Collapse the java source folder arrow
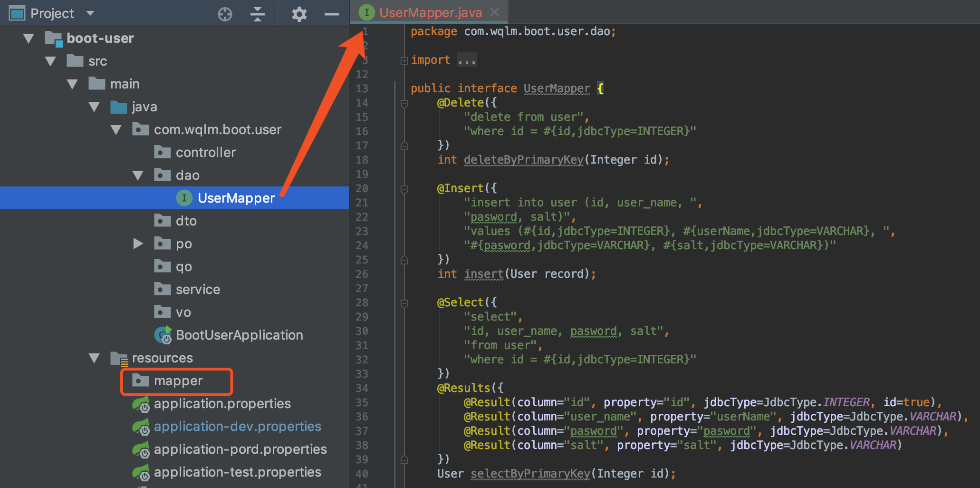Image resolution: width=980 pixels, height=488 pixels. pyautogui.click(x=94, y=107)
